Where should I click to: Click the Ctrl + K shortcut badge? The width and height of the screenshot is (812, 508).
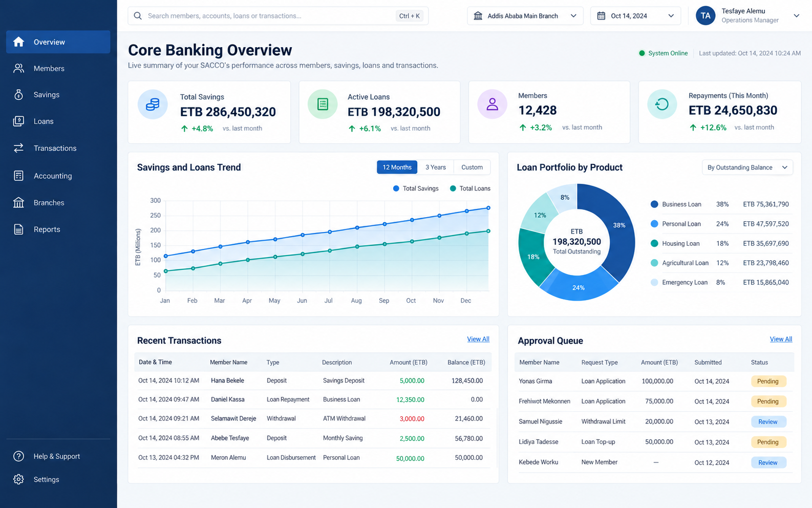click(x=410, y=16)
